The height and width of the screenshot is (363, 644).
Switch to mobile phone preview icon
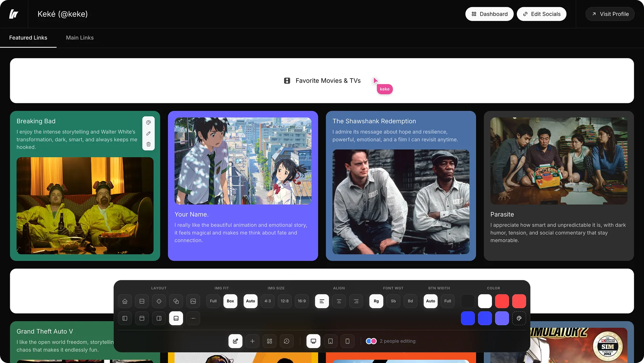point(347,341)
